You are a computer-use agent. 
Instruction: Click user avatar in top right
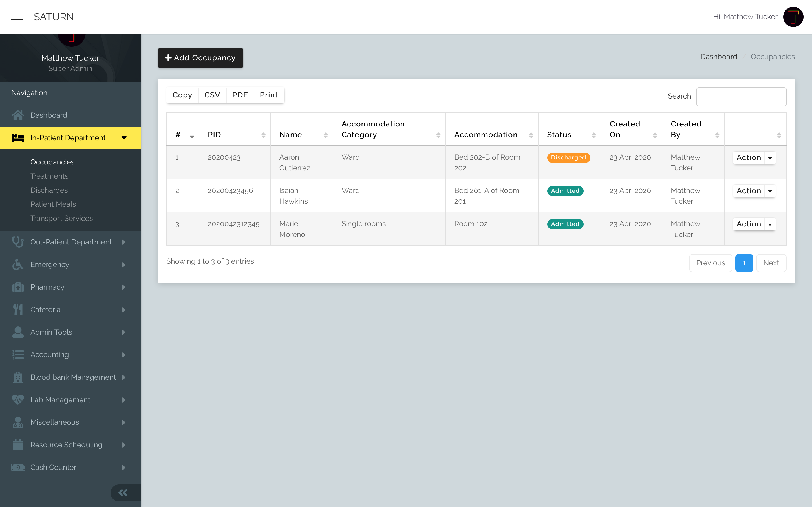pos(793,17)
